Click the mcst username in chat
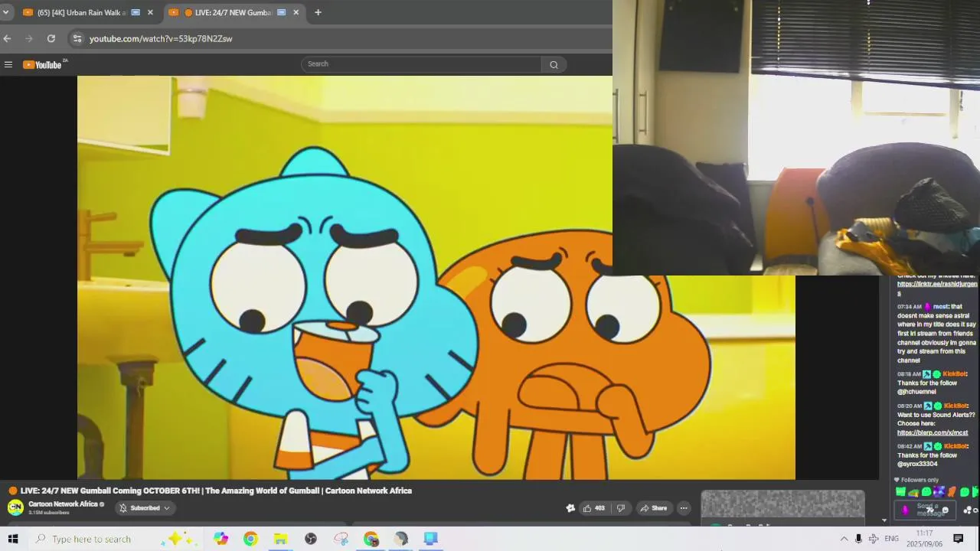This screenshot has height=551, width=980. tap(940, 307)
